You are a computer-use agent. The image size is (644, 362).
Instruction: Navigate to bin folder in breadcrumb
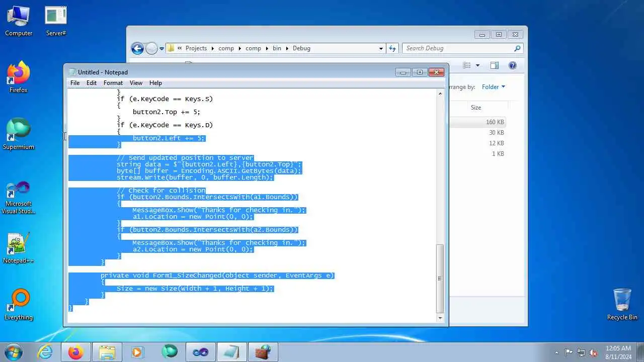pos(277,48)
